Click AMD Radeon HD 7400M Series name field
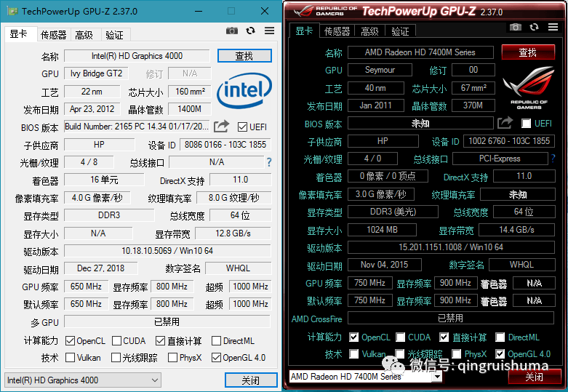This screenshot has height=392, width=568. click(x=420, y=52)
